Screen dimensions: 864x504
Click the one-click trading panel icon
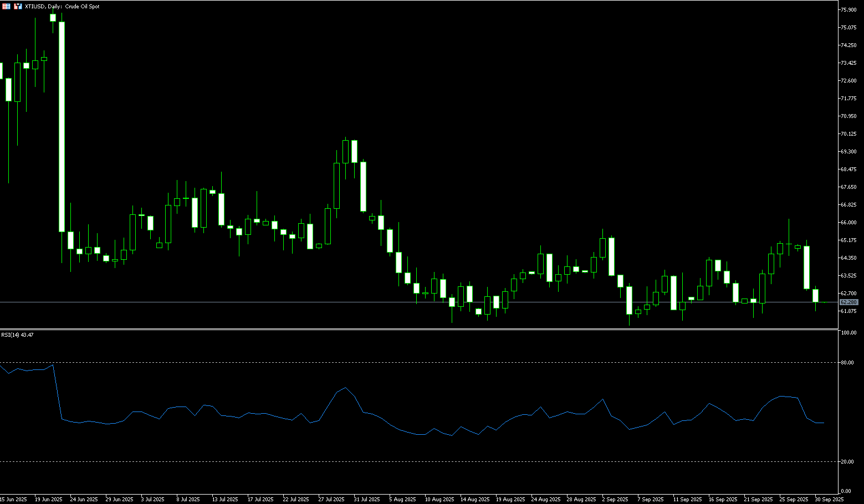coord(6,6)
